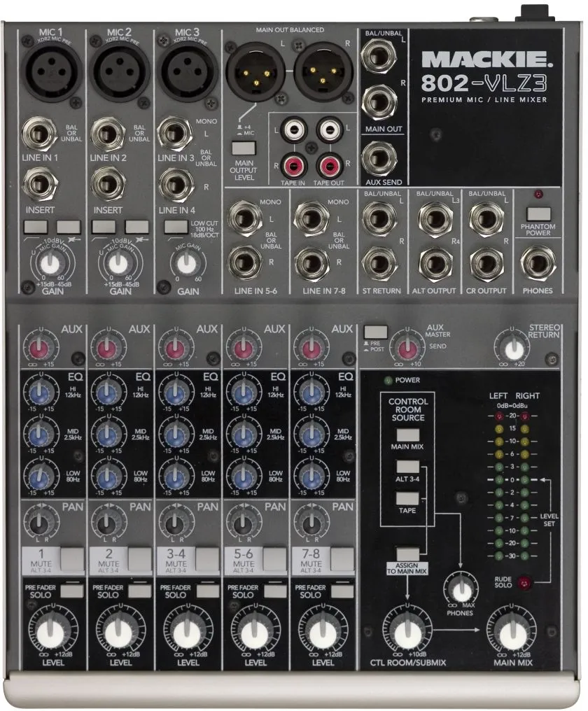This screenshot has height=711, width=588.
Task: Click the channel 2 Insert jack
Action: (108, 185)
